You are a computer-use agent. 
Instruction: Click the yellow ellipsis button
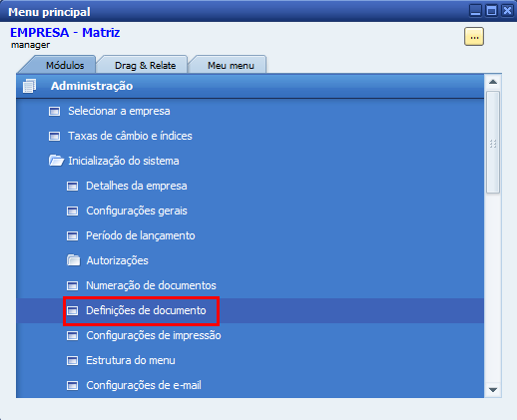click(x=474, y=37)
